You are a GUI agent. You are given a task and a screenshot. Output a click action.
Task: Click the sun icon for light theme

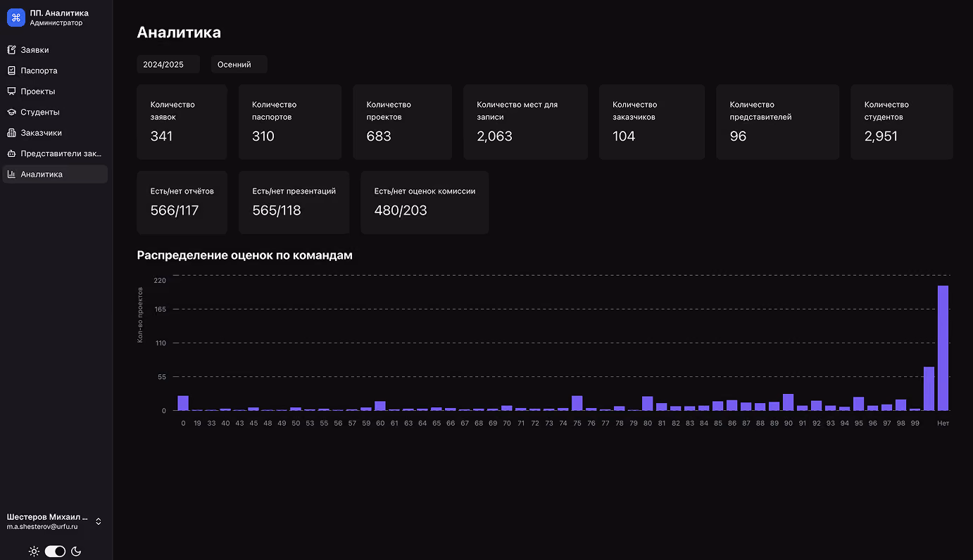pyautogui.click(x=34, y=552)
